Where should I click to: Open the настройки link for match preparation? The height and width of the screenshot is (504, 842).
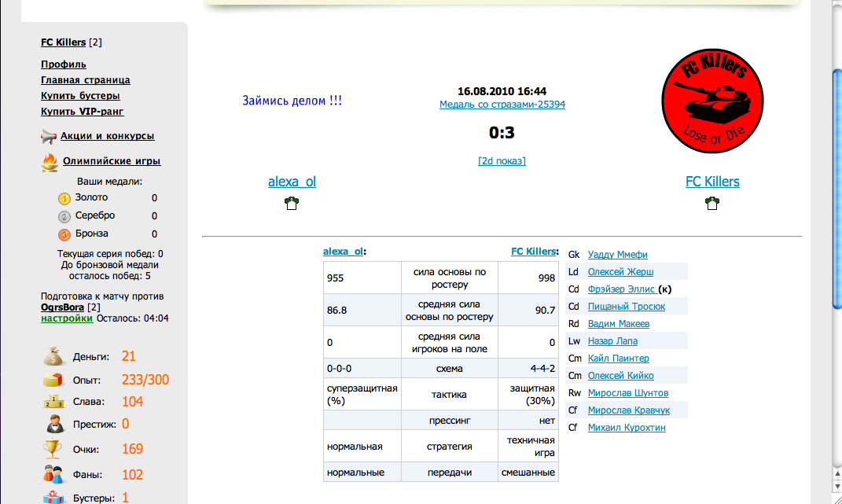pos(67,318)
